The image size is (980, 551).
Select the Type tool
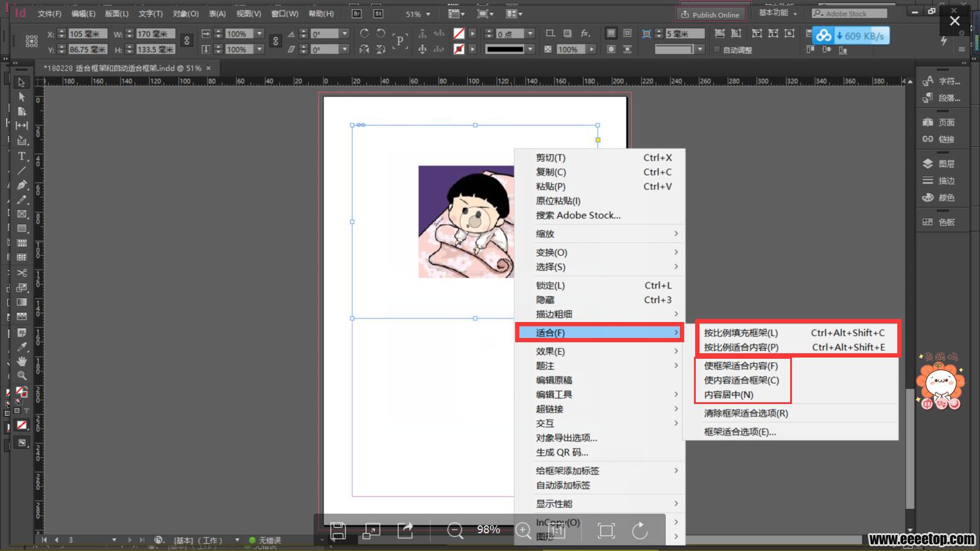tap(22, 156)
